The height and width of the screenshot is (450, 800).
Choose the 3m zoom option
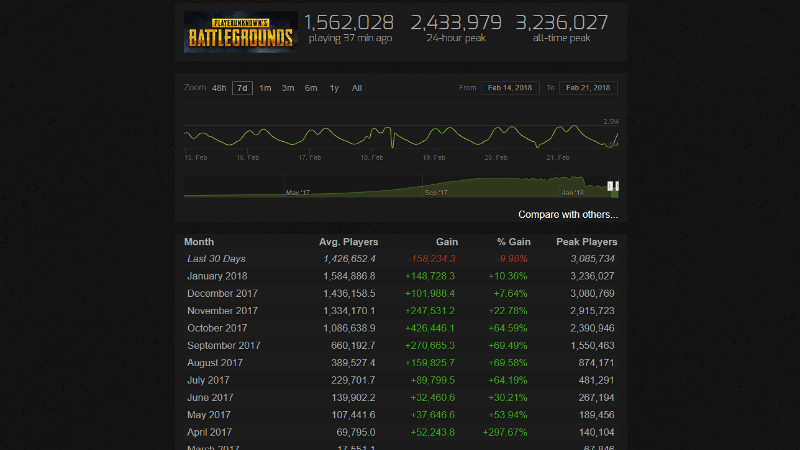point(288,88)
